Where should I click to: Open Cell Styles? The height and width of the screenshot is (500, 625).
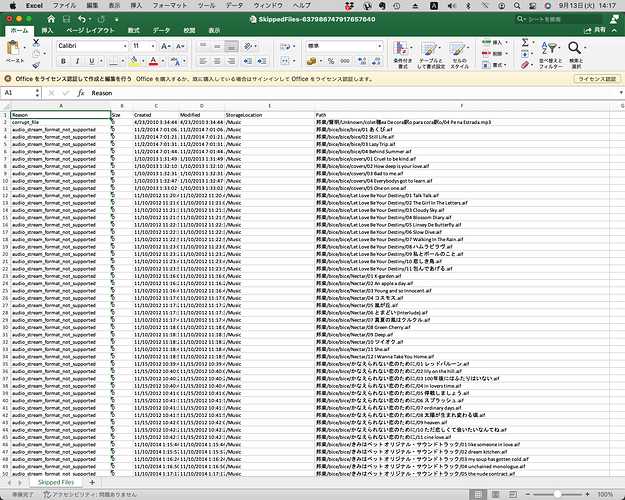pyautogui.click(x=459, y=54)
